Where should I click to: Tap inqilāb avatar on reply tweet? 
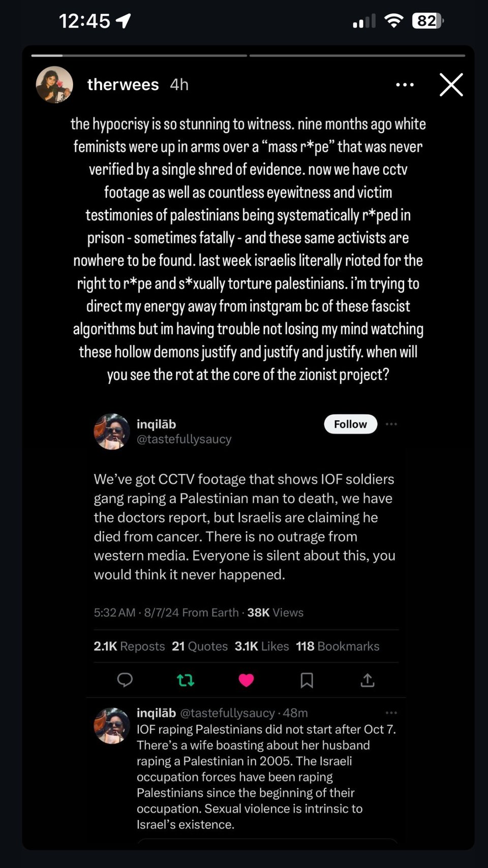(x=112, y=726)
